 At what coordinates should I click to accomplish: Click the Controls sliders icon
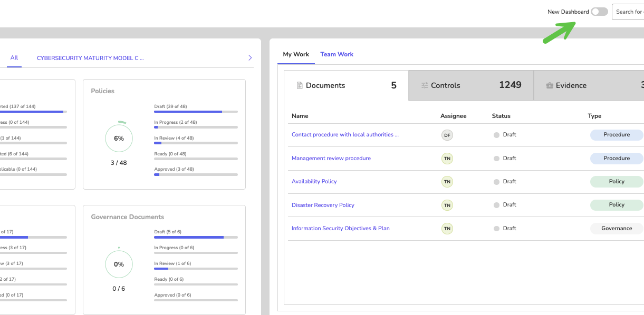pos(425,85)
